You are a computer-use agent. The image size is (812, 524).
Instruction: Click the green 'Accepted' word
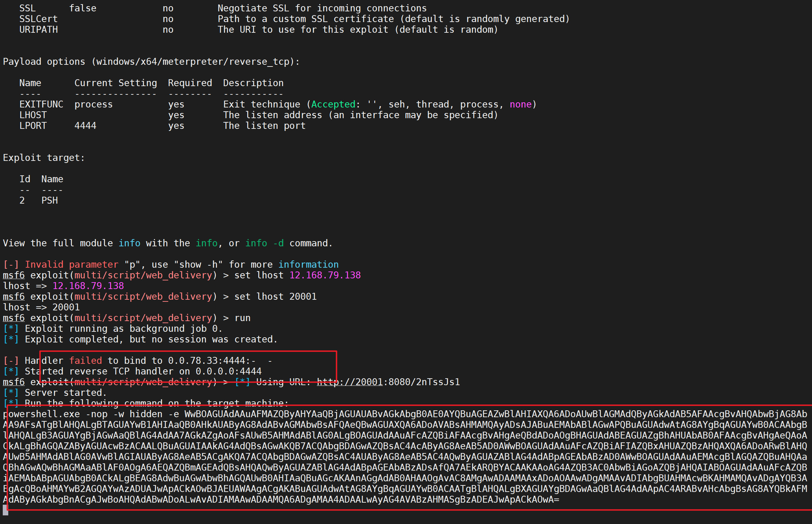pos(333,104)
